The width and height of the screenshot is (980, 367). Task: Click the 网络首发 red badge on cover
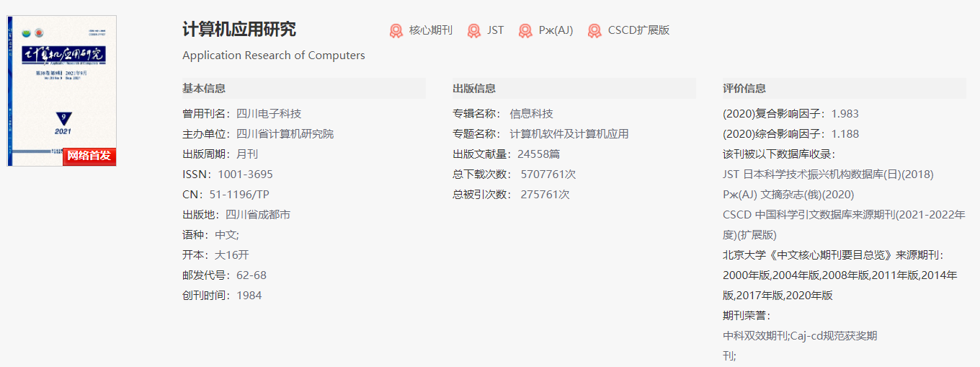tap(89, 156)
